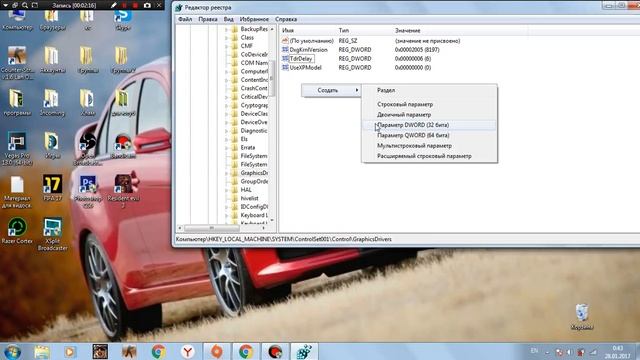Image resolution: width=640 pixels, height=360 pixels.
Task: Click the DWORD icon beside TdrDelay
Action: click(x=285, y=59)
